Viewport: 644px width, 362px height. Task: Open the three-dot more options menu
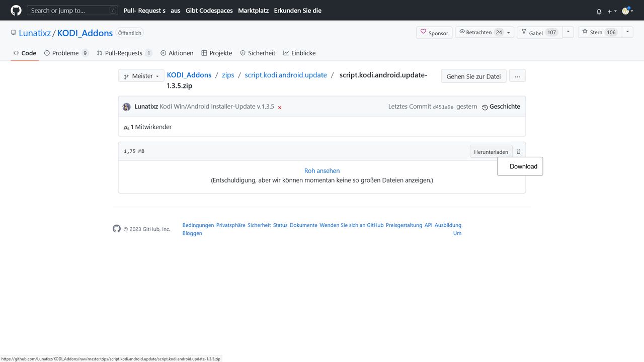pyautogui.click(x=517, y=76)
